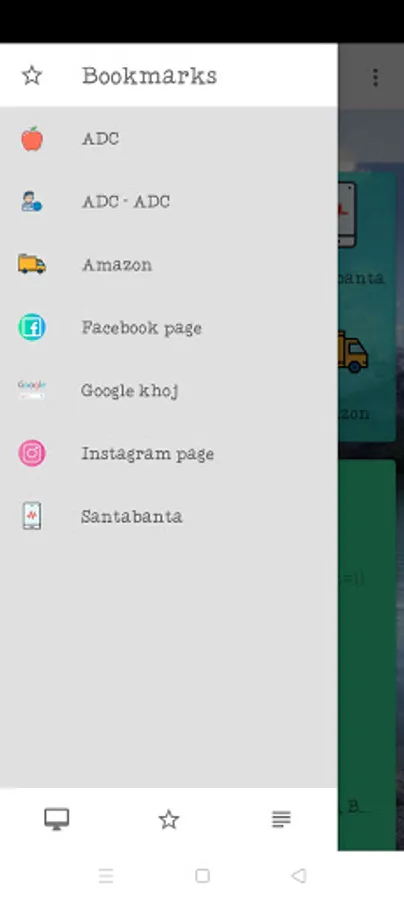Switch to the text lines list tab

click(281, 819)
